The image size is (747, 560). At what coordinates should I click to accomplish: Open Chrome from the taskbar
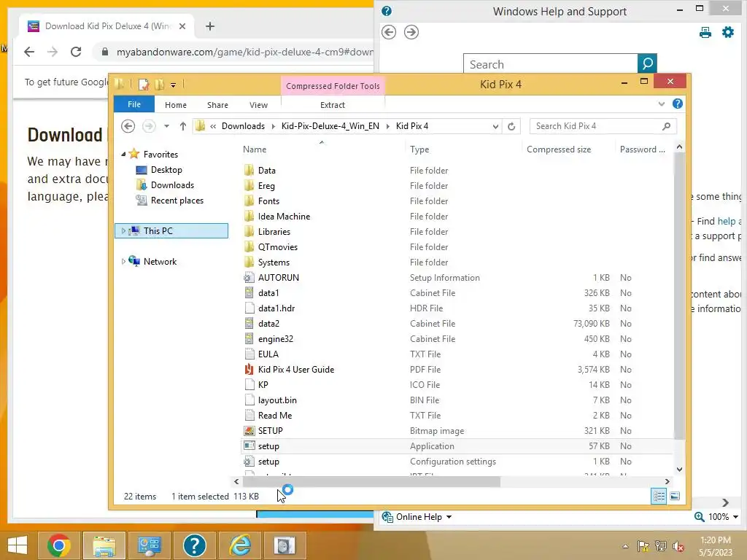(59, 545)
